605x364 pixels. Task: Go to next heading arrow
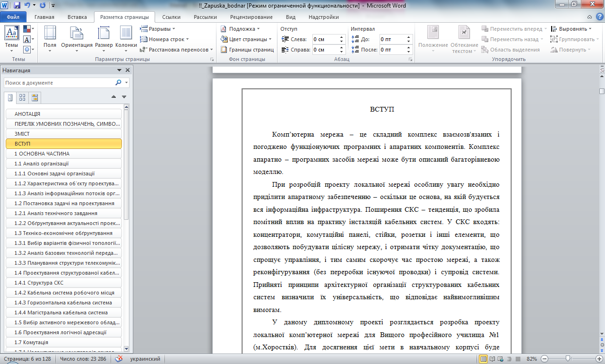(124, 97)
